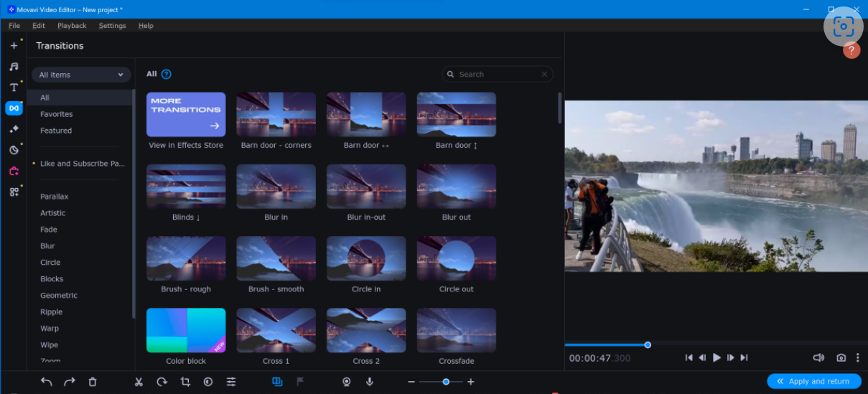Open help info icon next to All
Image resolution: width=868 pixels, height=394 pixels.
click(x=167, y=74)
